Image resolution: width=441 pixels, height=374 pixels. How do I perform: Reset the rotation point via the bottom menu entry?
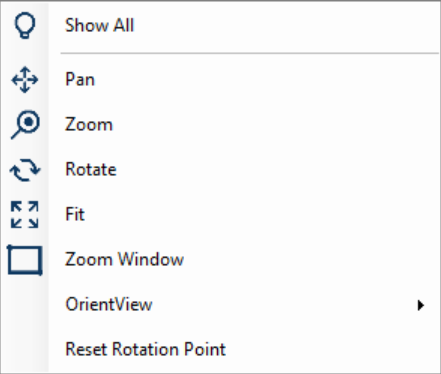tap(145, 349)
